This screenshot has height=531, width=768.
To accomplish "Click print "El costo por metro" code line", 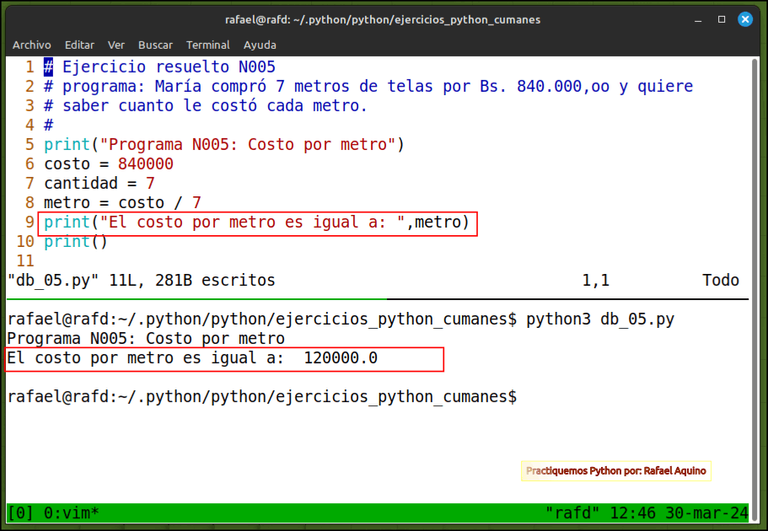I will [x=257, y=222].
